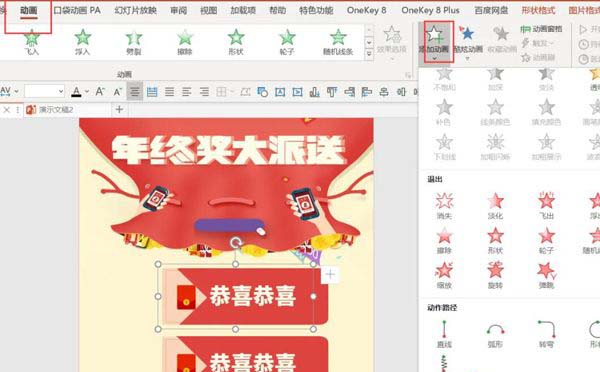Choose the 弹跳 (Bounce) exit effect
The height and width of the screenshot is (372, 600).
(546, 275)
